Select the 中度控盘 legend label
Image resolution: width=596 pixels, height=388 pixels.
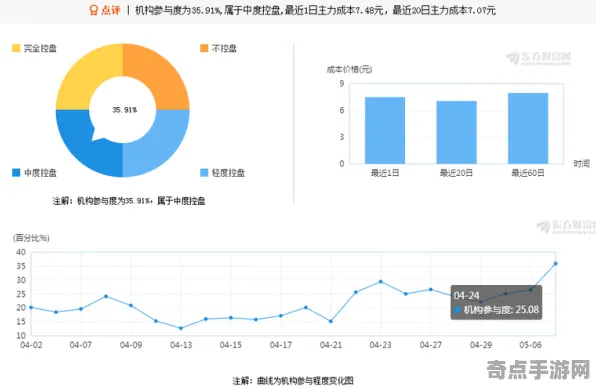coord(40,173)
